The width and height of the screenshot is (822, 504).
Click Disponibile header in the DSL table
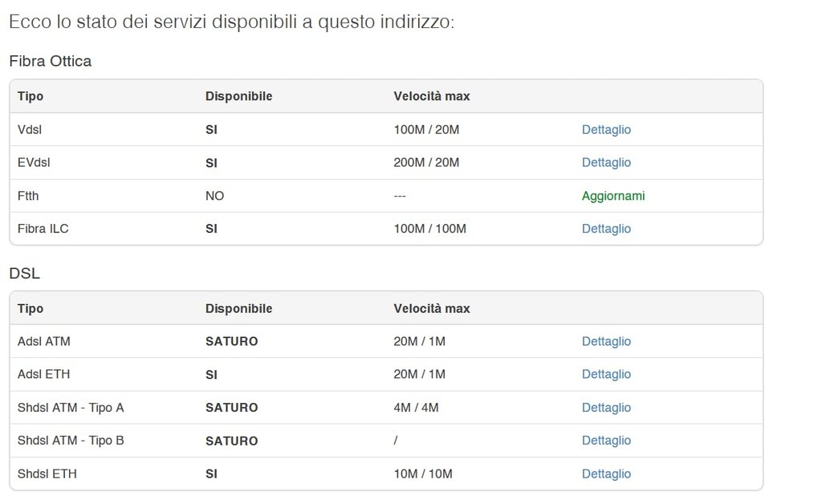[238, 308]
